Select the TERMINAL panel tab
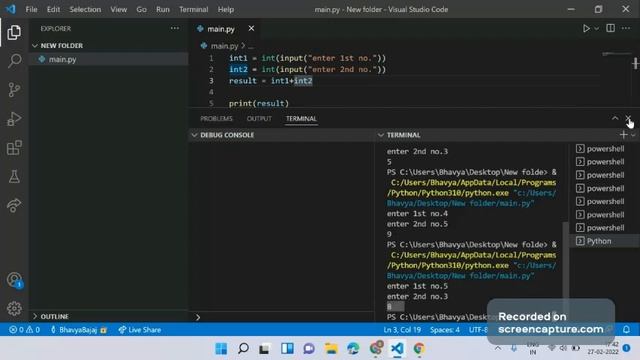This screenshot has height=360, width=640. pyautogui.click(x=301, y=119)
